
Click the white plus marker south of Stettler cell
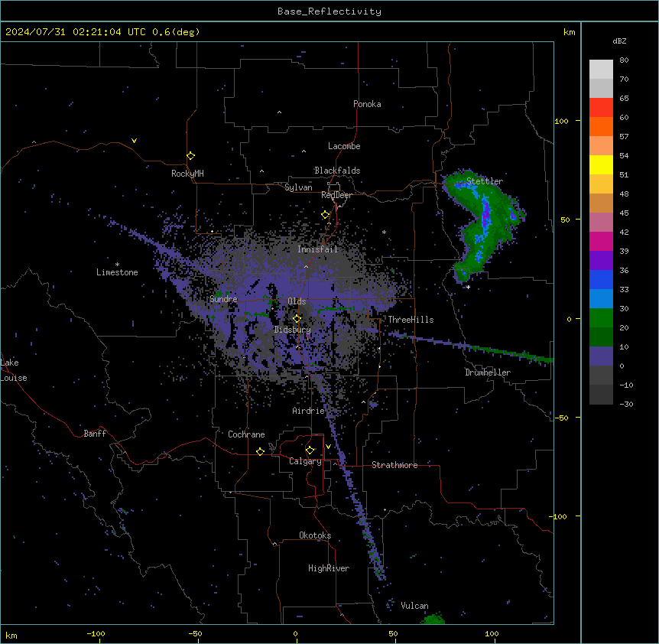(468, 287)
